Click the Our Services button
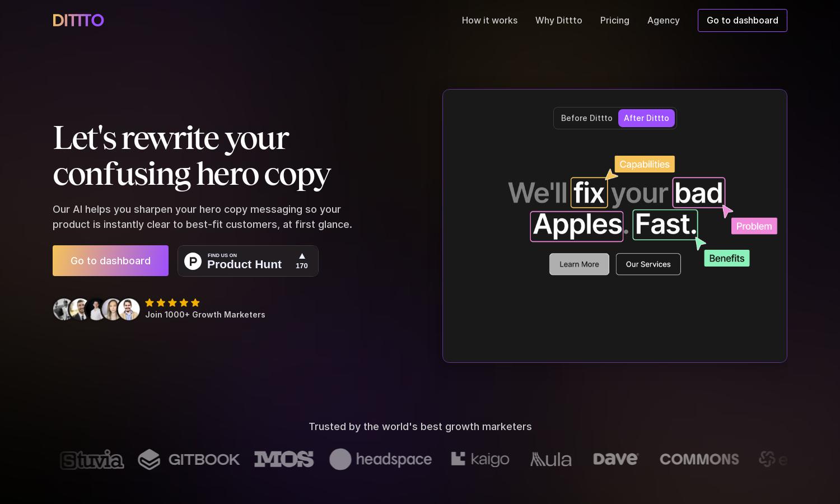 pyautogui.click(x=648, y=264)
